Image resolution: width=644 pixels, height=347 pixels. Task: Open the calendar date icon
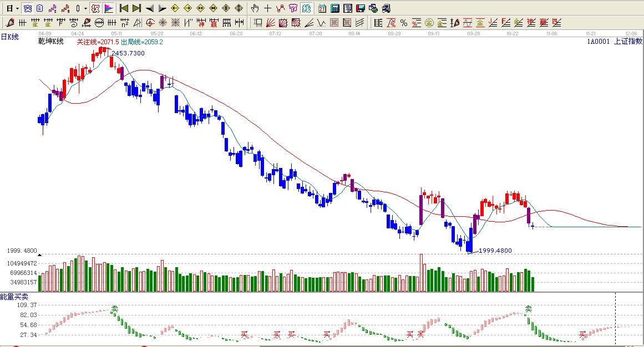(x=322, y=8)
